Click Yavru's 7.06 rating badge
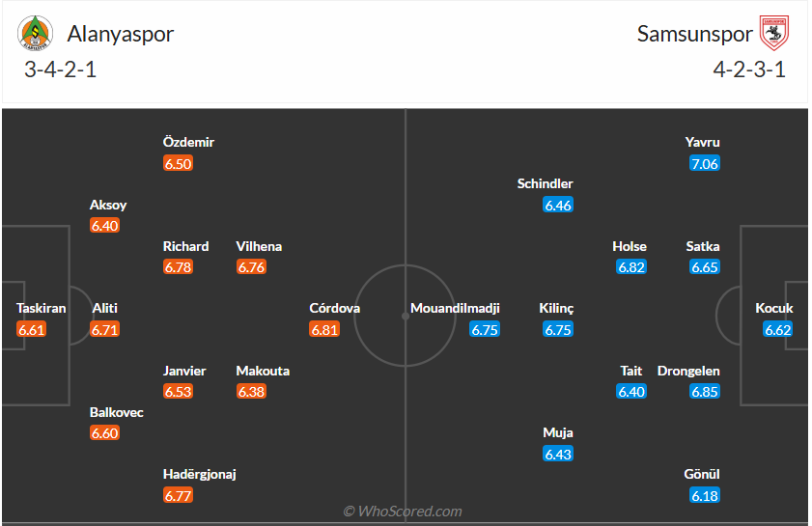Image resolution: width=812 pixels, height=526 pixels. (x=705, y=163)
